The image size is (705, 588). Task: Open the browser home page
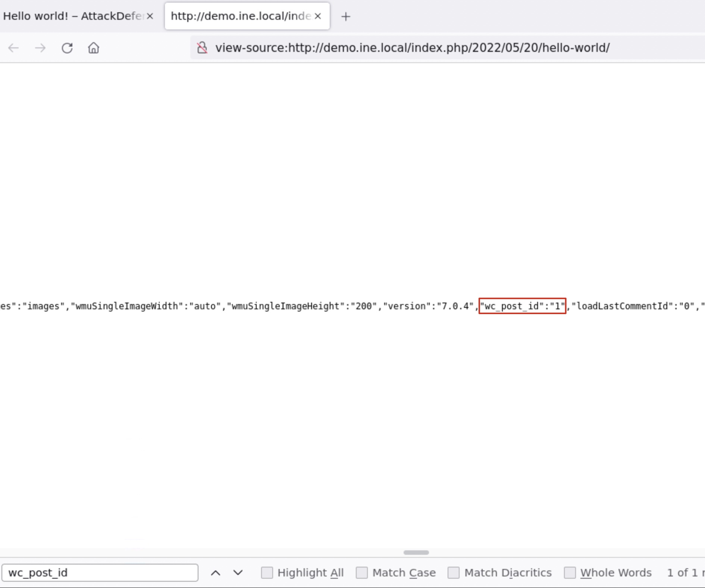pos(94,48)
